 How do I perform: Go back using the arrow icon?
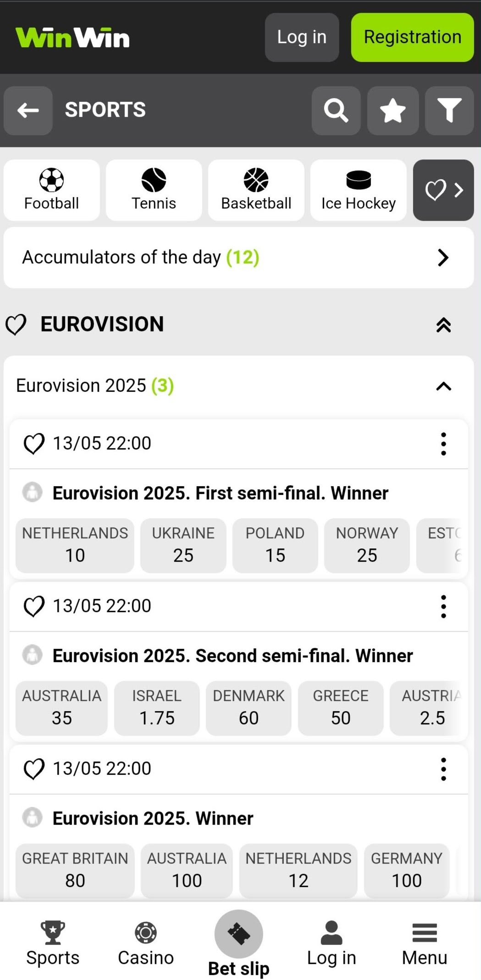click(28, 110)
